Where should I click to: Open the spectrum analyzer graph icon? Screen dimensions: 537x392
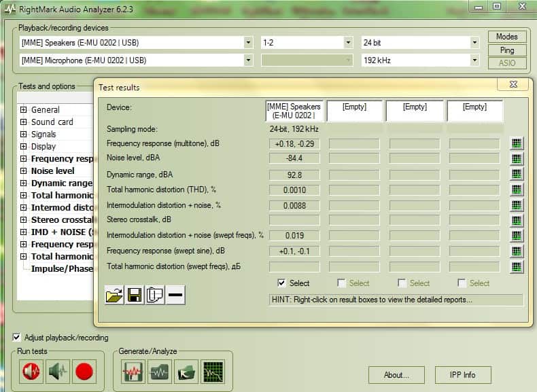click(x=213, y=372)
